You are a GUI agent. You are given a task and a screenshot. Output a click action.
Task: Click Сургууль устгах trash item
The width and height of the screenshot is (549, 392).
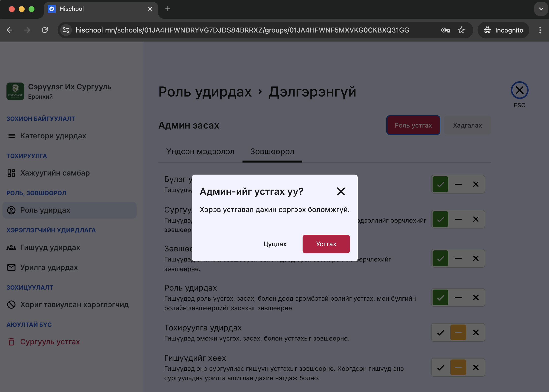click(x=50, y=342)
